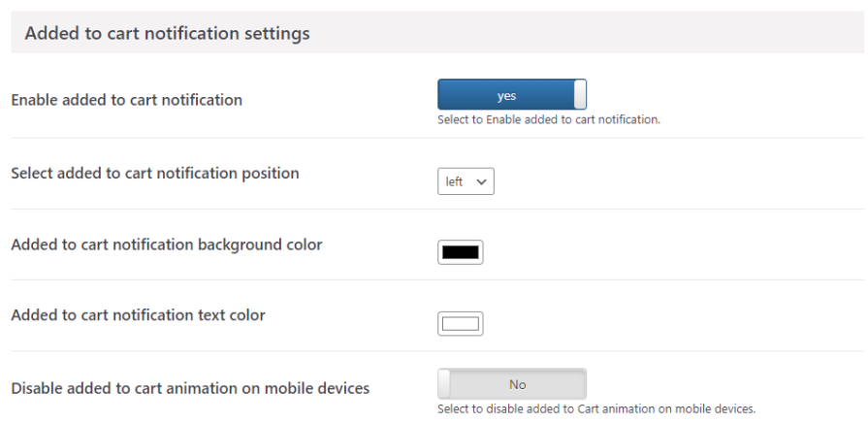Click the "Added to cart notification text color" label
868x423 pixels.
click(138, 315)
